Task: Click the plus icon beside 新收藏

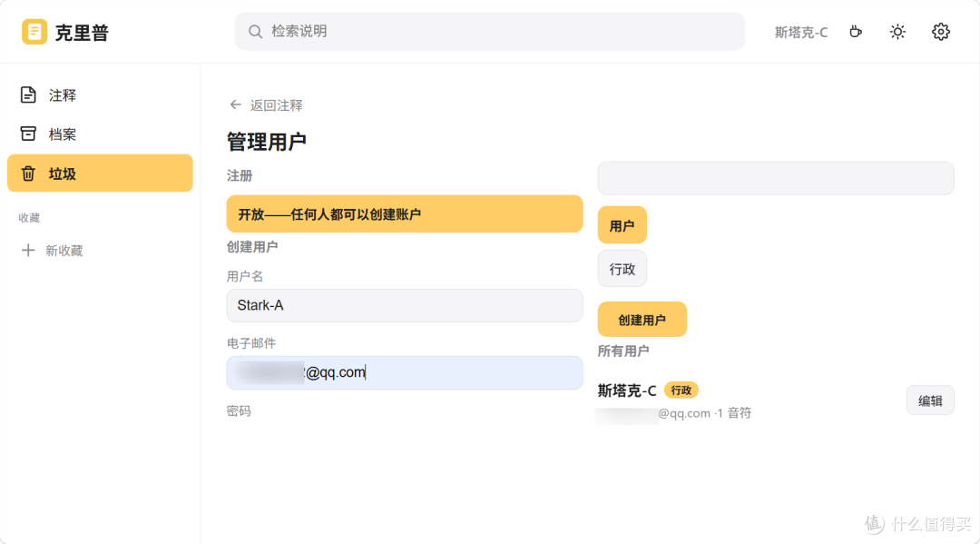Action: pos(28,251)
